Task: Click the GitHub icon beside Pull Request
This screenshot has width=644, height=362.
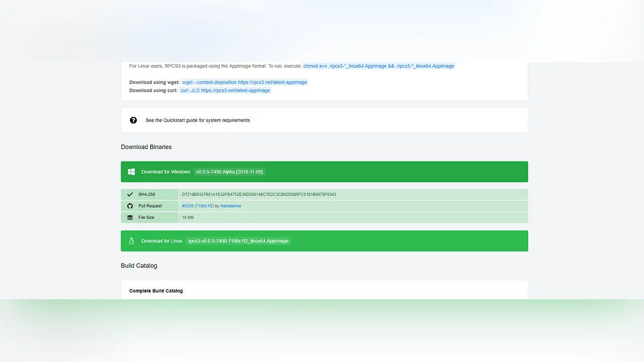Action: click(x=130, y=206)
